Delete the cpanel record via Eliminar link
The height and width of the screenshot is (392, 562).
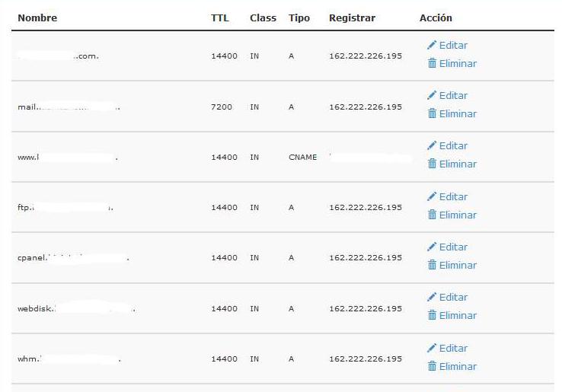[x=458, y=265]
